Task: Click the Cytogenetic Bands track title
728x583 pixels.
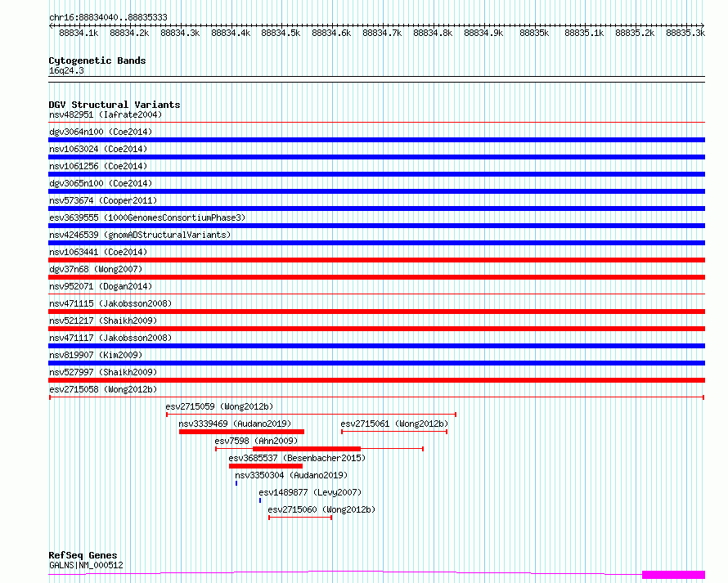Action: click(97, 61)
